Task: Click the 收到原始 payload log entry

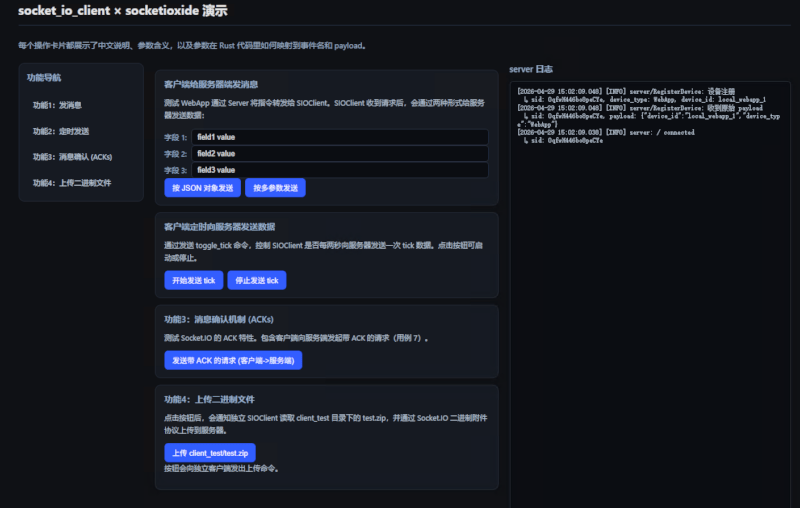Action: tap(640, 108)
